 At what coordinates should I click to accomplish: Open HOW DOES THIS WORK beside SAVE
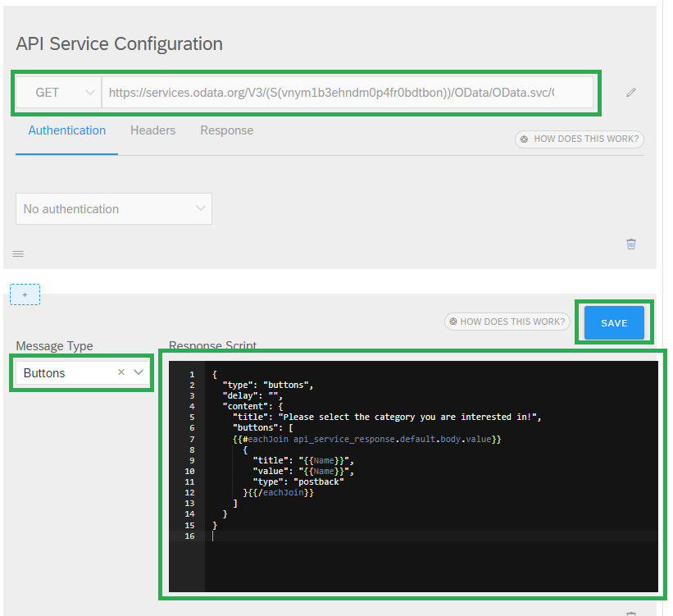click(x=507, y=322)
